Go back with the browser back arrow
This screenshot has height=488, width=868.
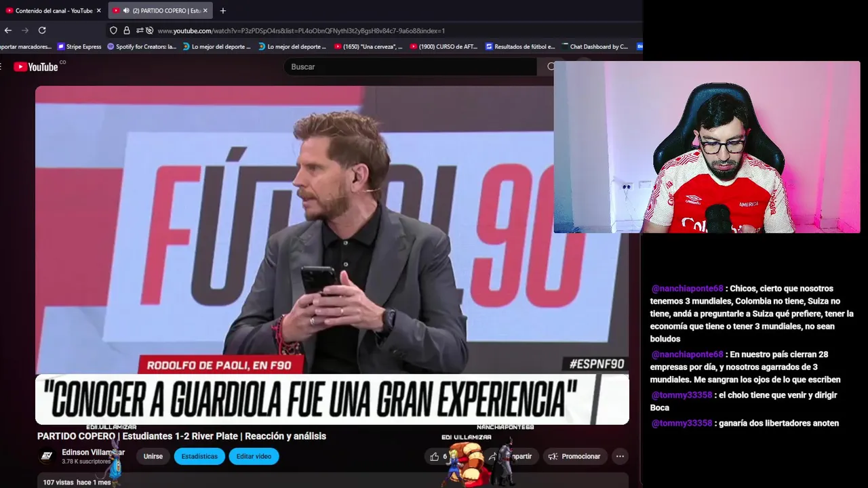(8, 30)
